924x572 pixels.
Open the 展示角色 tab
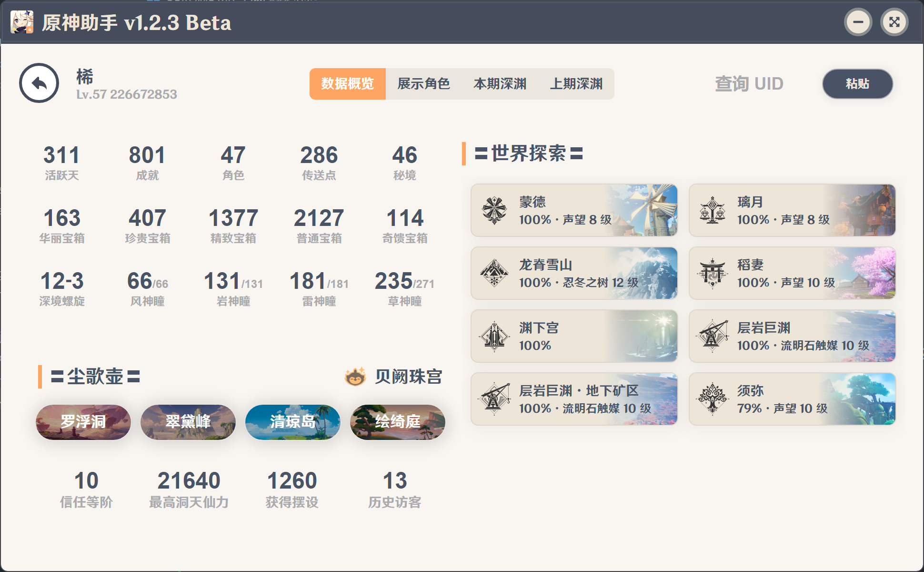coord(423,84)
